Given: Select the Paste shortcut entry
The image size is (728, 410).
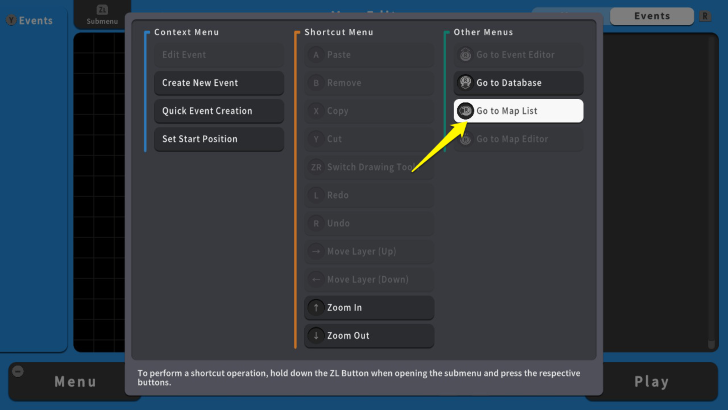Looking at the screenshot, I should 368,55.
